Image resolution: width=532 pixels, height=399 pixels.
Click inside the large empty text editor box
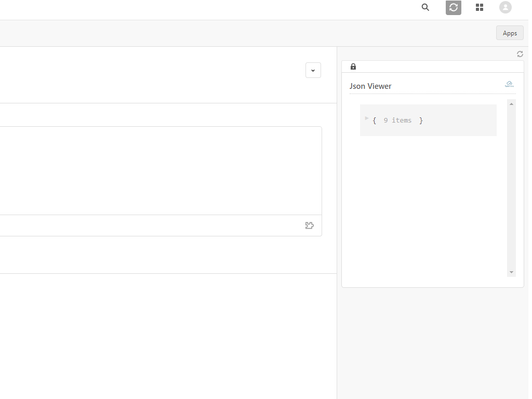(x=156, y=170)
